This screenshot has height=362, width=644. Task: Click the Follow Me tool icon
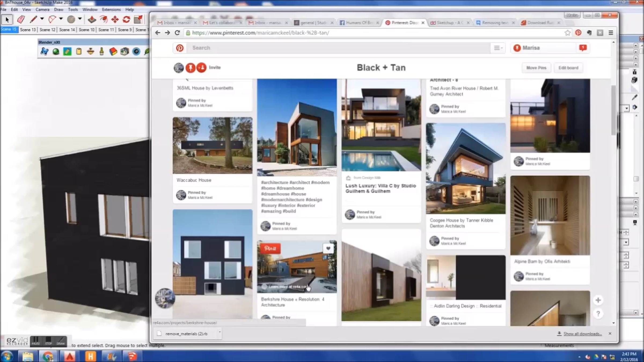click(103, 19)
